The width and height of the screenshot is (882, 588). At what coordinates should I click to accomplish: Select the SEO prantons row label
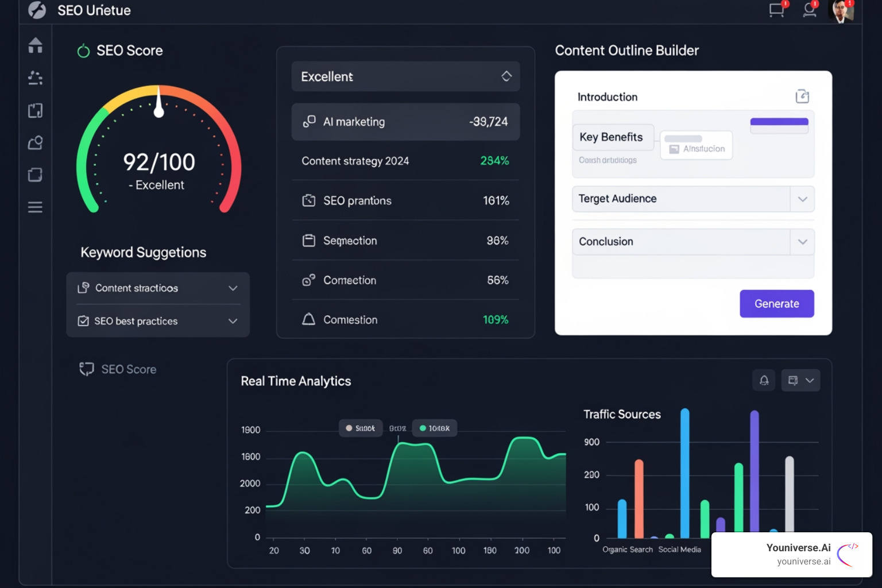(x=357, y=200)
